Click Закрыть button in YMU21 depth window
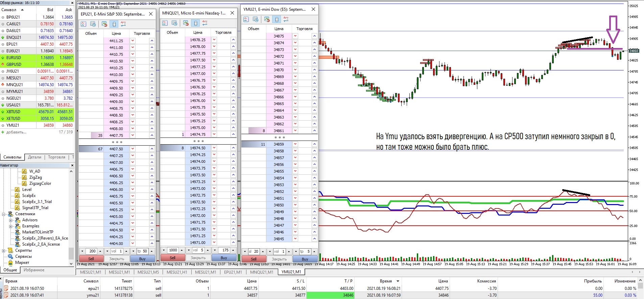 279,259
